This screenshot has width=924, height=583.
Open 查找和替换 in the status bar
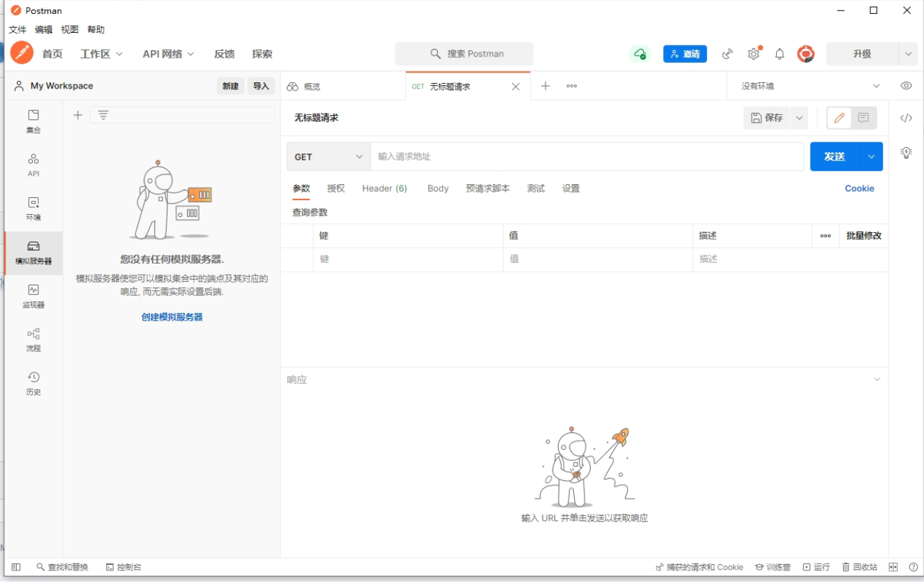[63, 567]
